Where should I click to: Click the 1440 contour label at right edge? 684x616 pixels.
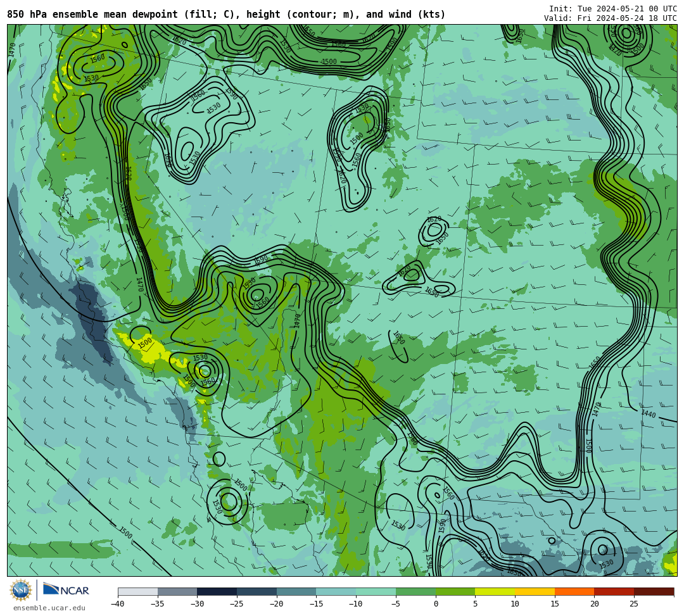tap(649, 413)
